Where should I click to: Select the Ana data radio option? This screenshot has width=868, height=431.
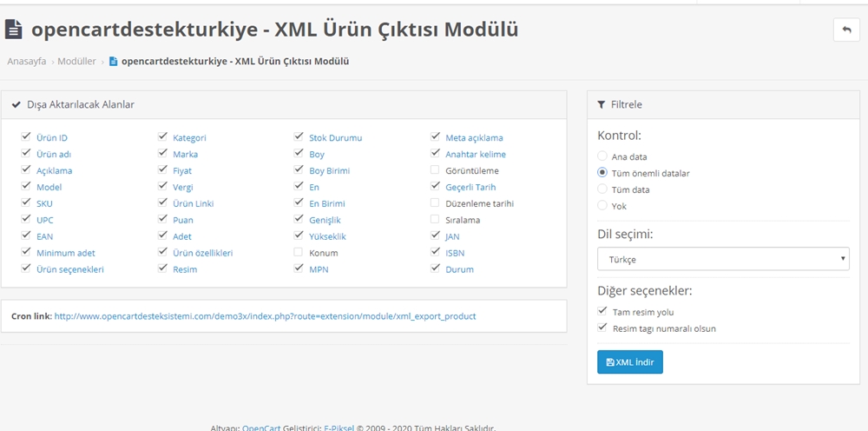(602, 156)
